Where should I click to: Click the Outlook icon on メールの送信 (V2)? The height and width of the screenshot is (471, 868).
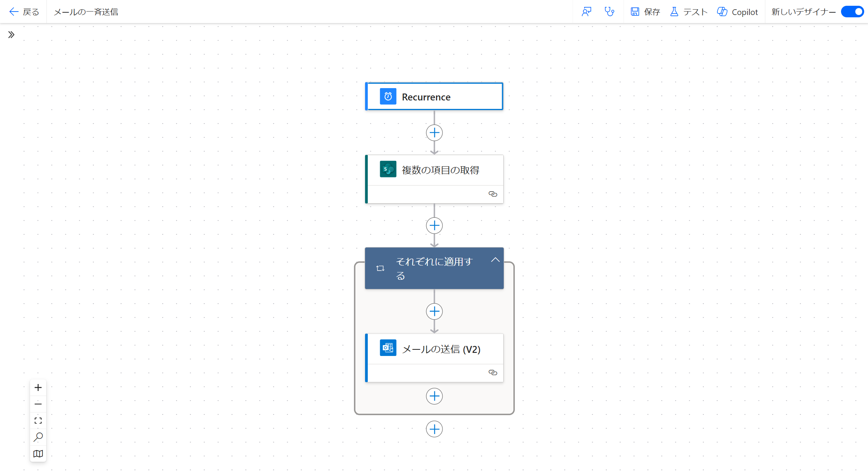coord(388,348)
